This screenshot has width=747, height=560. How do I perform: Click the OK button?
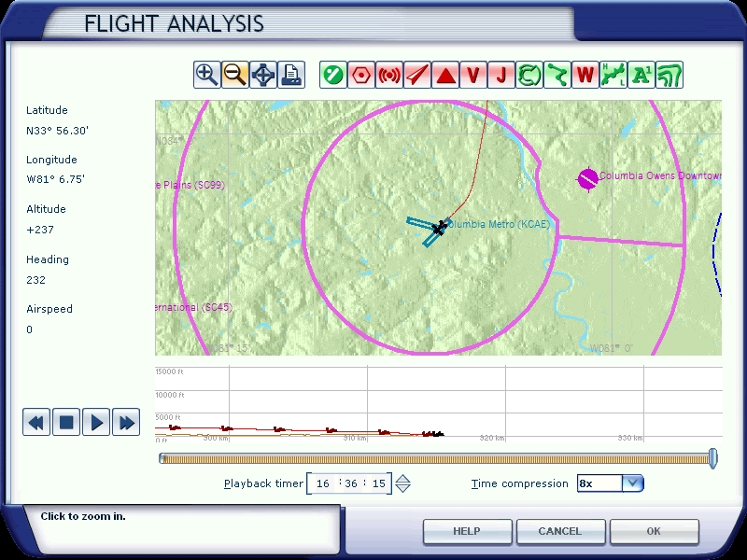(654, 531)
